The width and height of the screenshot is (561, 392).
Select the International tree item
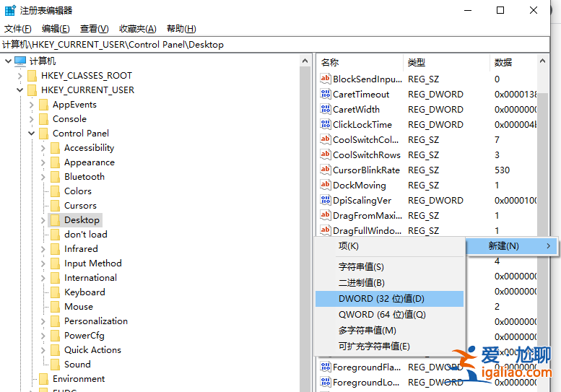[x=90, y=278]
